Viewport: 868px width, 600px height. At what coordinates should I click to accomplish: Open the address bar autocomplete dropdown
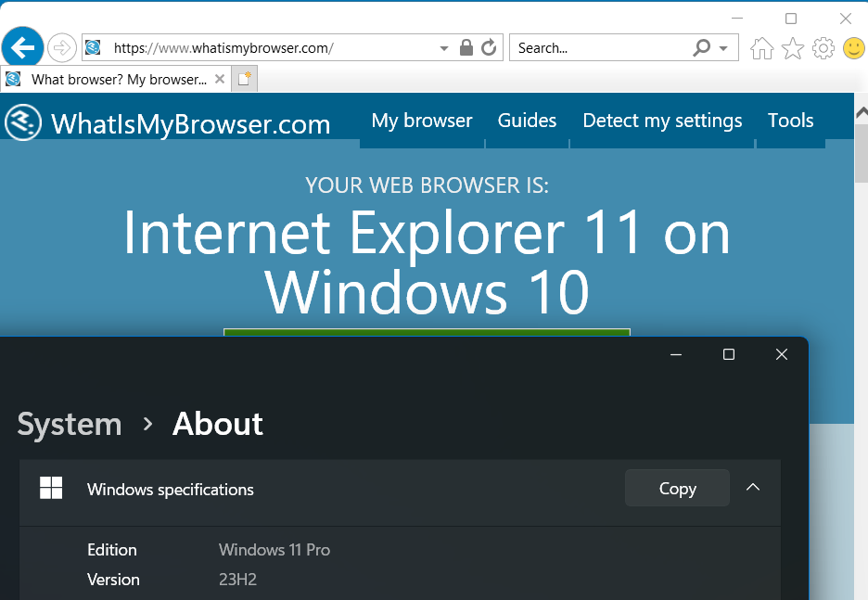443,48
